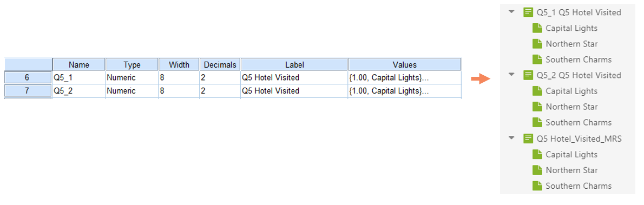Select Northern Star under Q5 Hotel_Visited_MRS
644x205 pixels.
[x=571, y=170]
